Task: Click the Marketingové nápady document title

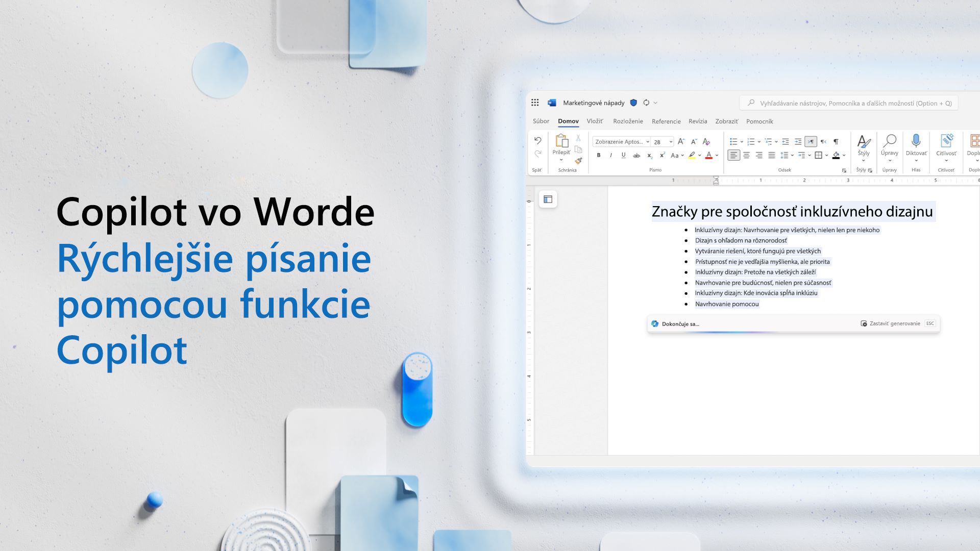Action: [x=594, y=103]
